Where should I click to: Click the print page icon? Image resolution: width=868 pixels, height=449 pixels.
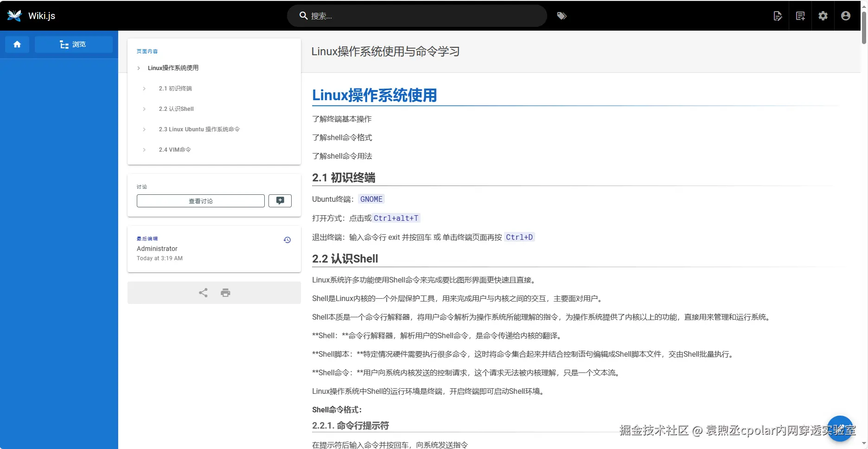(225, 292)
